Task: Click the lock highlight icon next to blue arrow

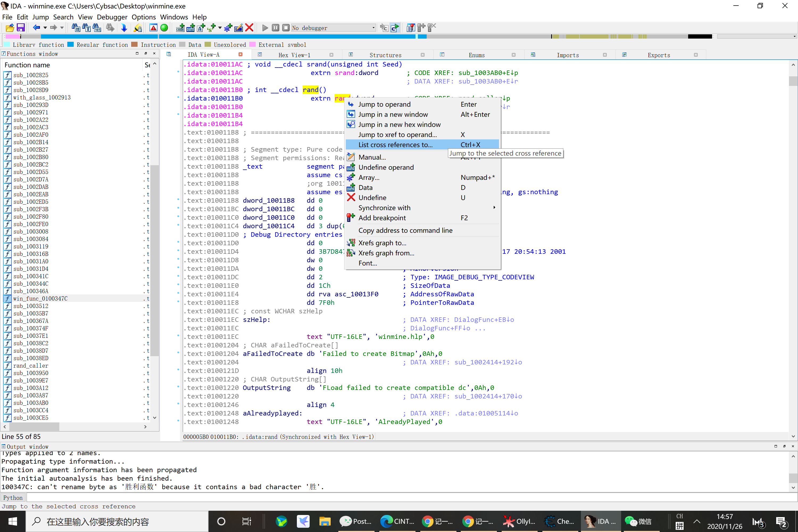Action: [138, 28]
